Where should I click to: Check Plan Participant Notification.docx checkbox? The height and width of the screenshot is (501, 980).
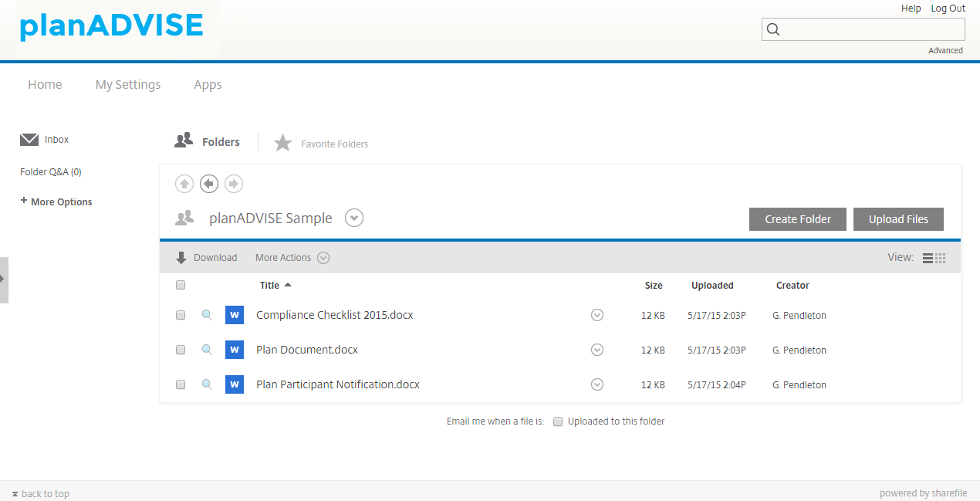(x=181, y=384)
